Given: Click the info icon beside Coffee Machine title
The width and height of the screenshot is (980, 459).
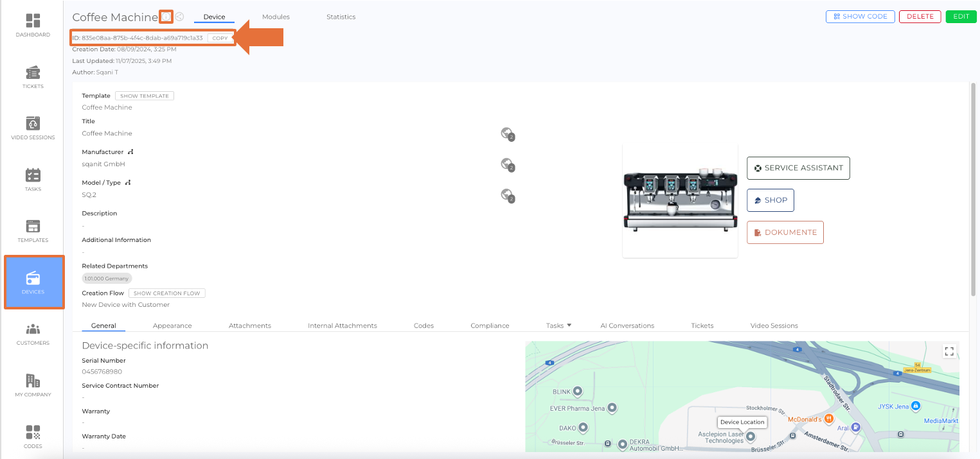Looking at the screenshot, I should [x=166, y=17].
